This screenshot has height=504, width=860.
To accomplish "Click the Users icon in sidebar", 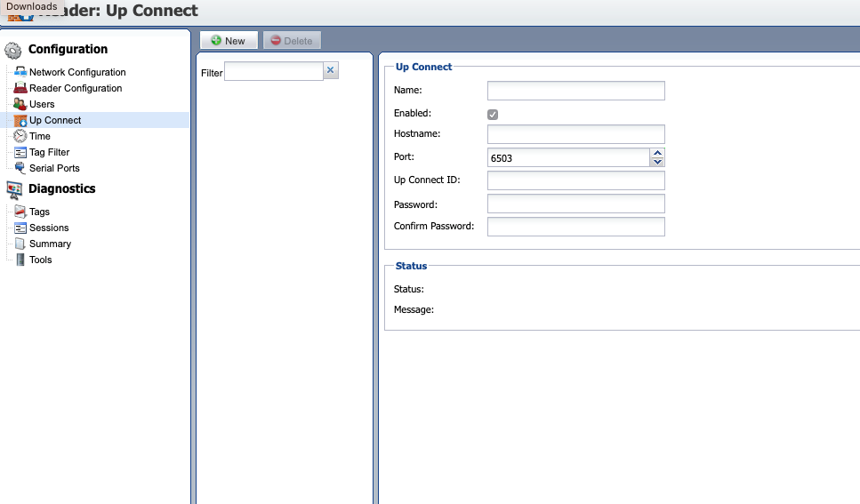I will coord(20,104).
